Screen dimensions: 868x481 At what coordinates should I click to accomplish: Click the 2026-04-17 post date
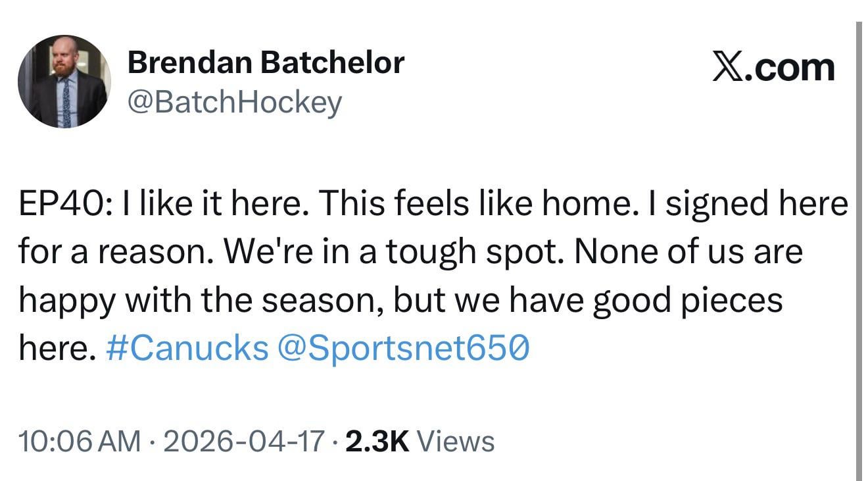tap(244, 441)
